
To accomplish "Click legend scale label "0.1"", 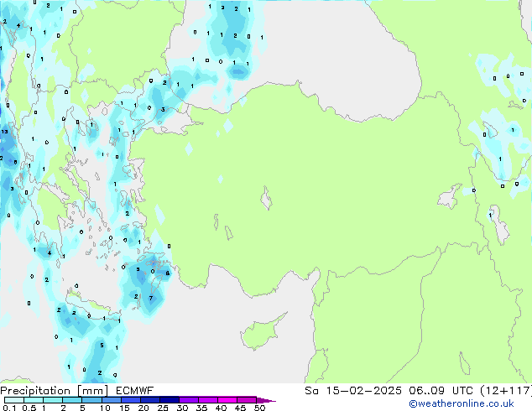I will pyautogui.click(x=9, y=408).
